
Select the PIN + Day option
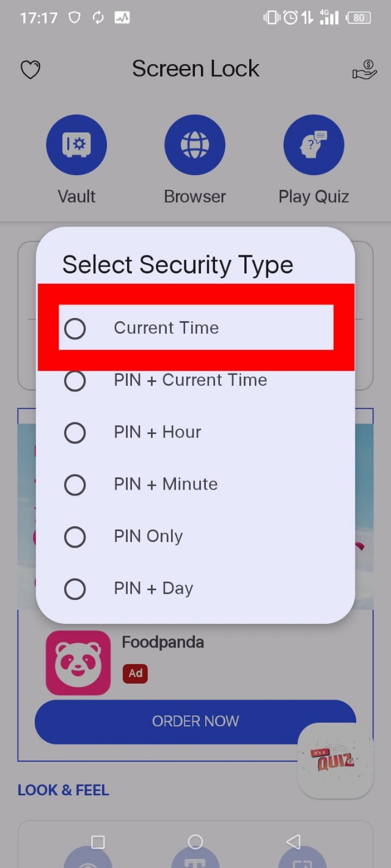click(75, 589)
